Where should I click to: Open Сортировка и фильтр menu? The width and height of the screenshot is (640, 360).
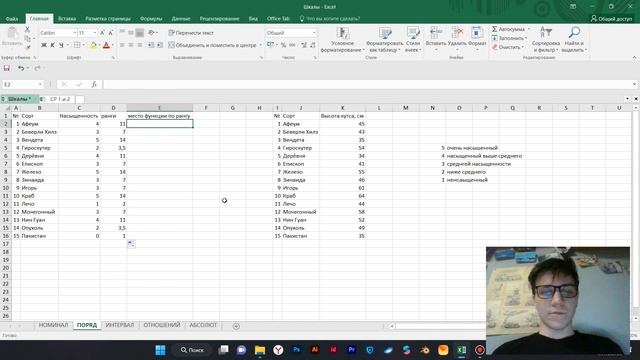pyautogui.click(x=546, y=40)
